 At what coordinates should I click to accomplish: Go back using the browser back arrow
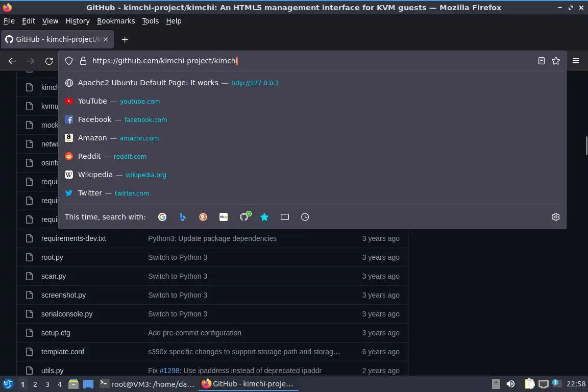pos(12,61)
